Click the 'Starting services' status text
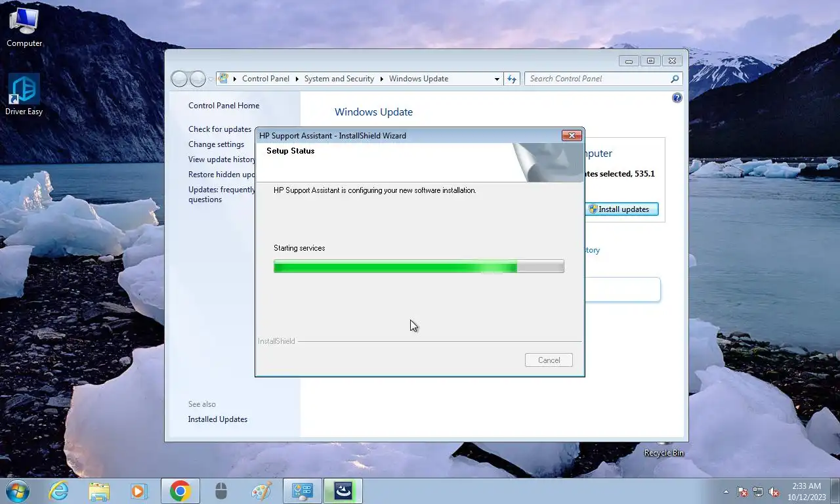 click(x=299, y=248)
